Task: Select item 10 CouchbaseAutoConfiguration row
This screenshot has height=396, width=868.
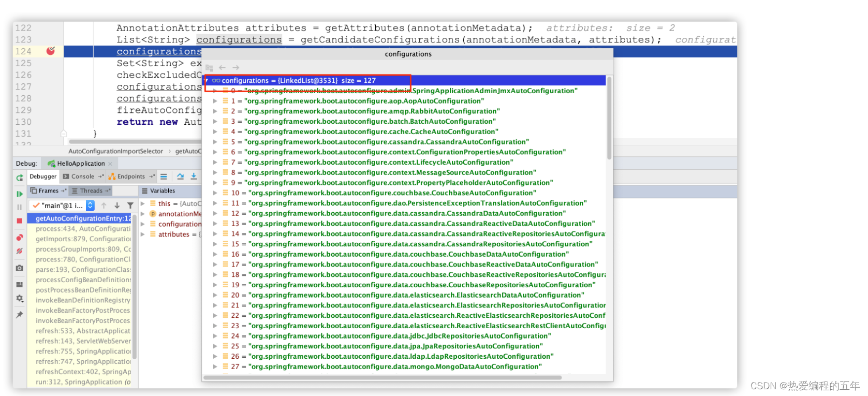Action: (404, 193)
